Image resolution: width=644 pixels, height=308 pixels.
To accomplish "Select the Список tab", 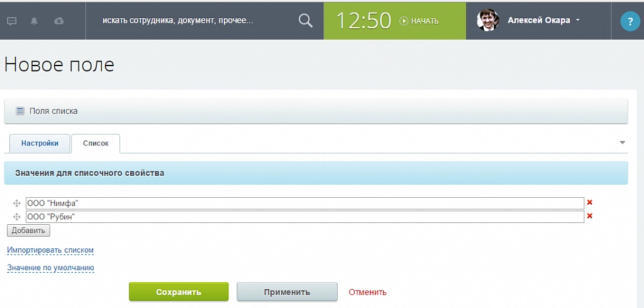I will 96,143.
